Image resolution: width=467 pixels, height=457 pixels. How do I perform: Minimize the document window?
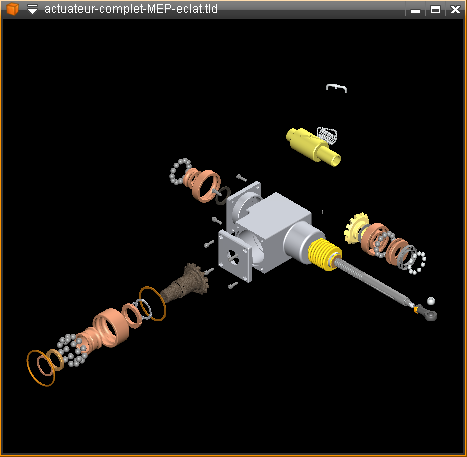415,10
